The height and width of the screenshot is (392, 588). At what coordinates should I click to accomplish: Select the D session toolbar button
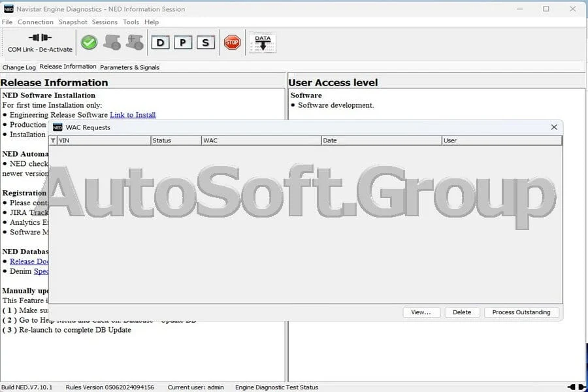coord(160,42)
